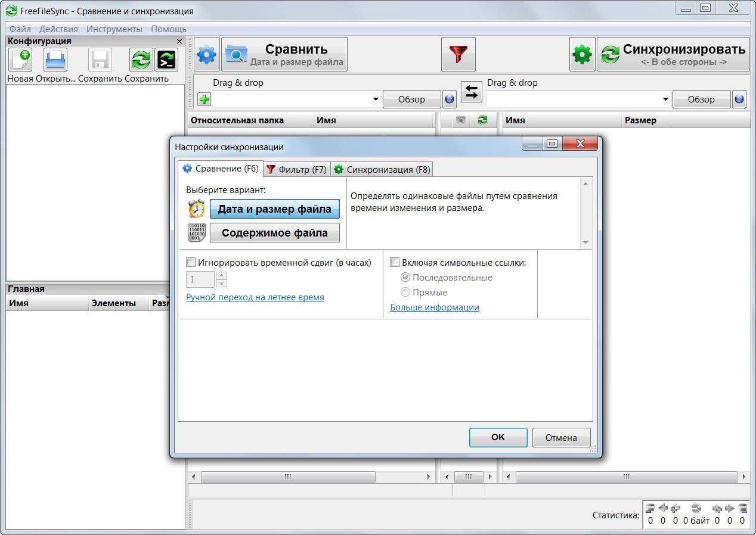The width and height of the screenshot is (756, 535).
Task: Enable ignore time shift checkbox
Action: (191, 262)
